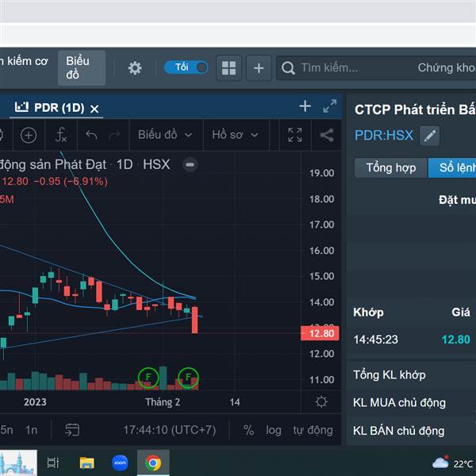
Task: Click the PDR:HSX symbol link
Action: coord(384,135)
